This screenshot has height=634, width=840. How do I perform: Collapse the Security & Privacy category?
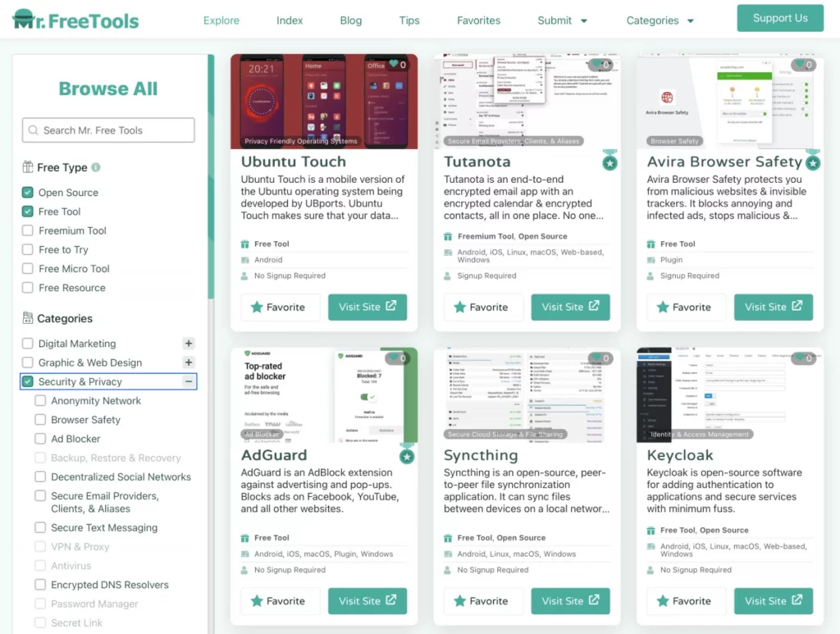(189, 381)
